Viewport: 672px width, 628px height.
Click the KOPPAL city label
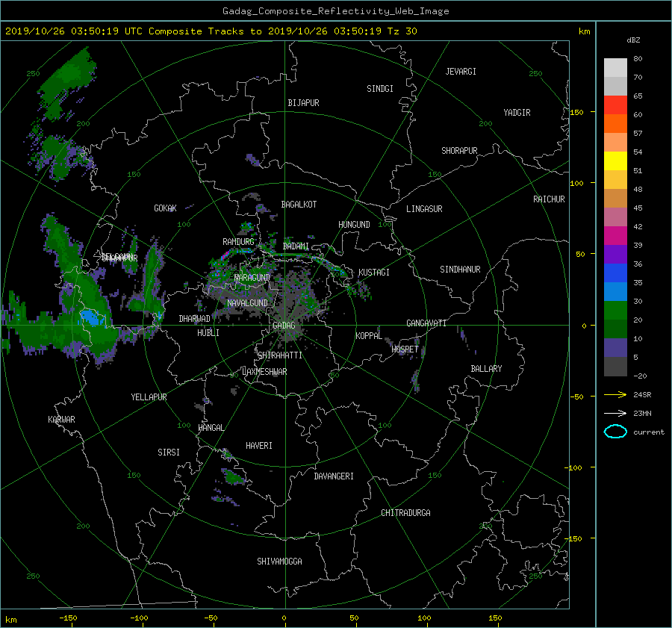pyautogui.click(x=369, y=336)
